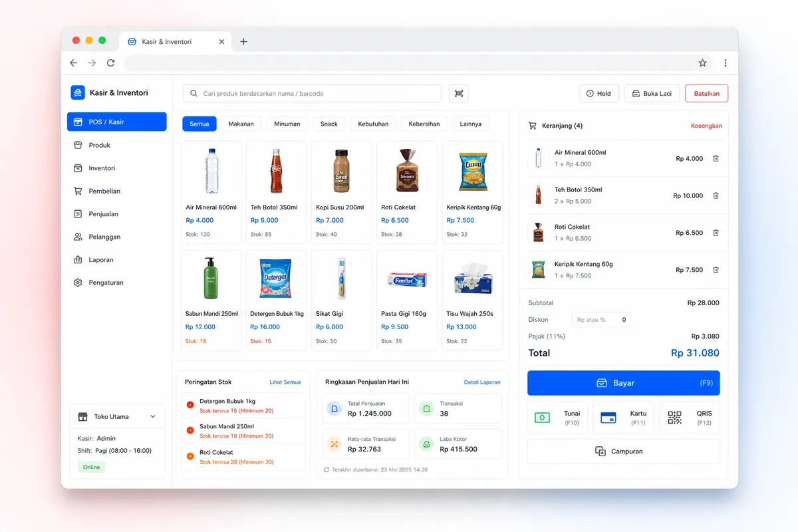
Task: Open browser three-dot menu
Action: 725,63
